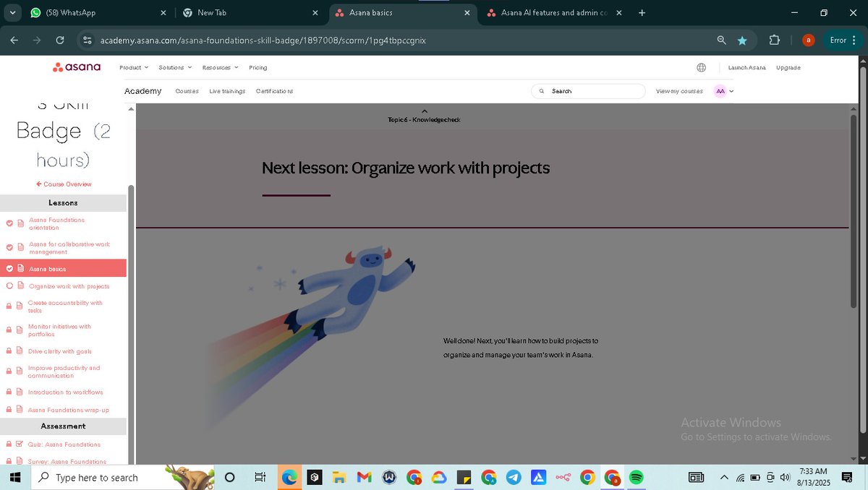Click the Windows Start button

pyautogui.click(x=14, y=477)
